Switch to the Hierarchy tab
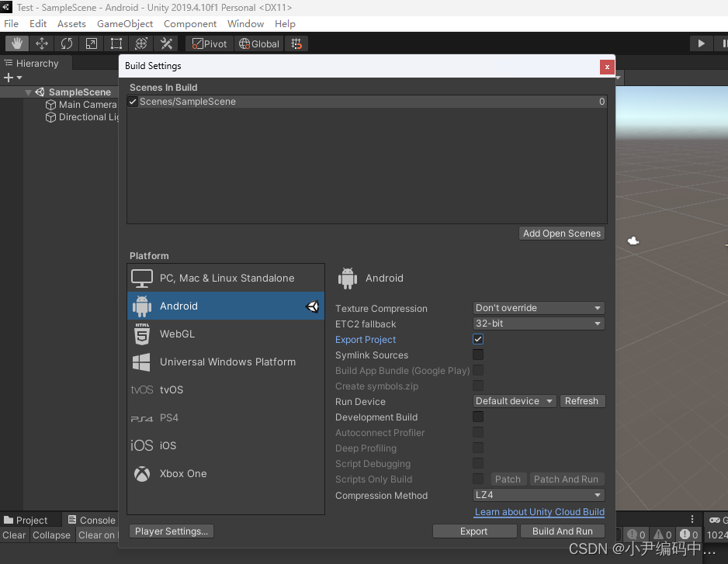This screenshot has height=564, width=728. 36,63
